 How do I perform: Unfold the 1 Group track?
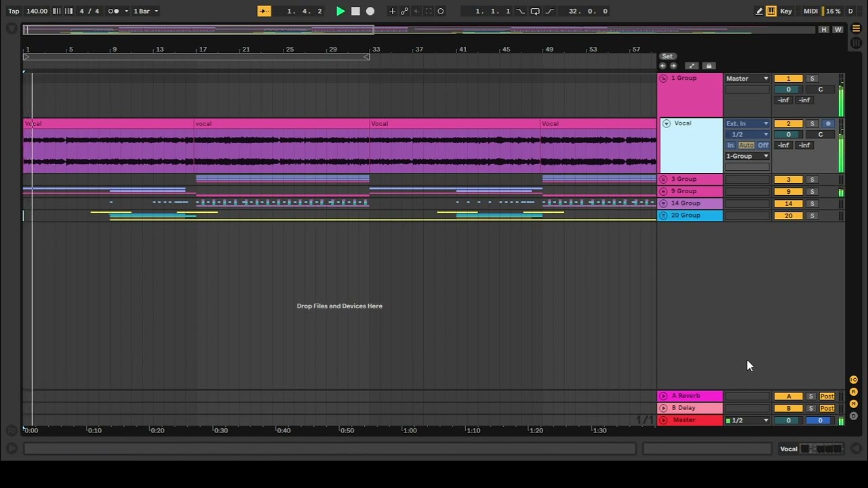(x=663, y=79)
